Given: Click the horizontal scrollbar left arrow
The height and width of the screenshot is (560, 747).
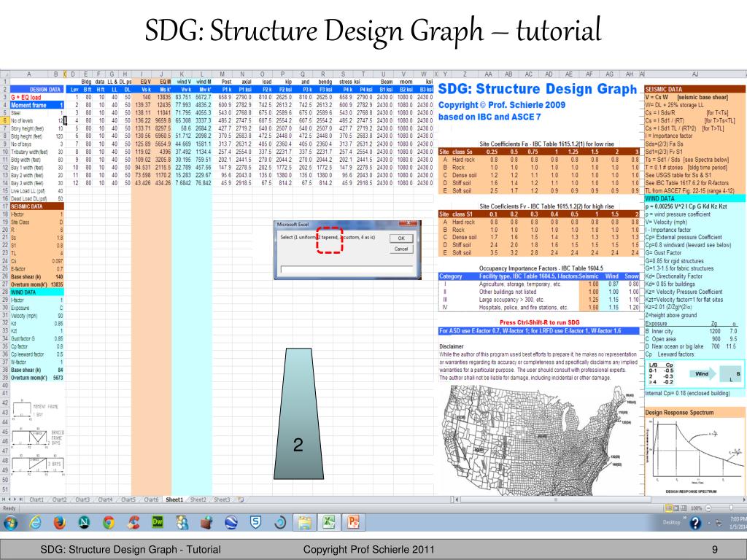Looking at the screenshot, I should (457, 499).
